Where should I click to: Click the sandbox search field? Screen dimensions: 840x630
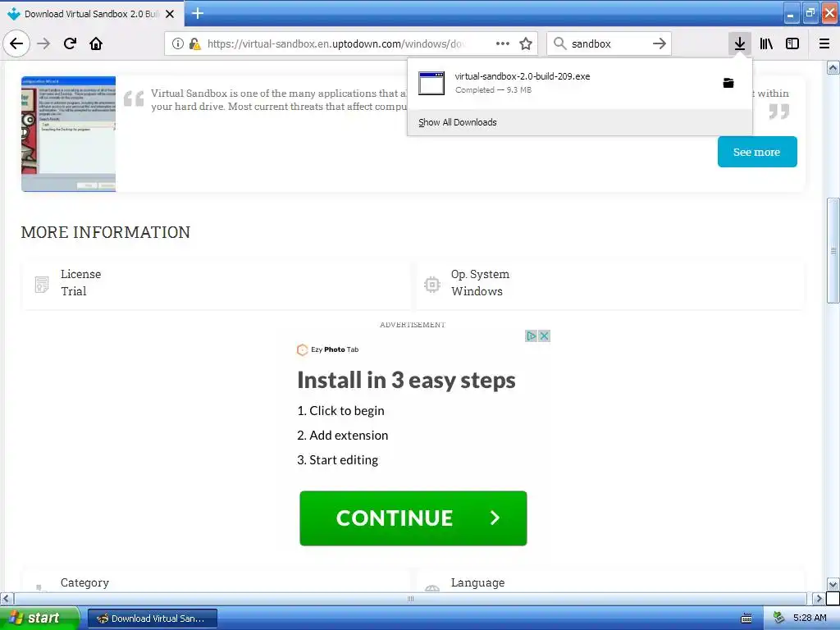[609, 43]
